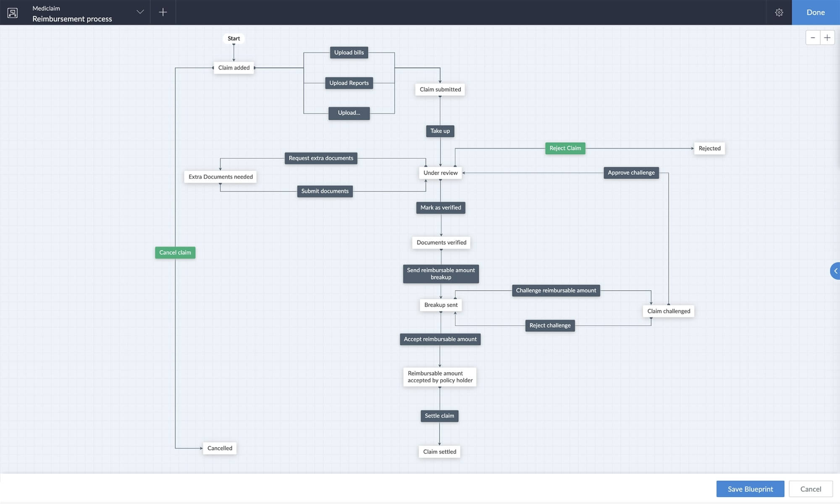This screenshot has width=840, height=504.
Task: Open the Reimbursement process dropdown chevron
Action: click(x=140, y=12)
